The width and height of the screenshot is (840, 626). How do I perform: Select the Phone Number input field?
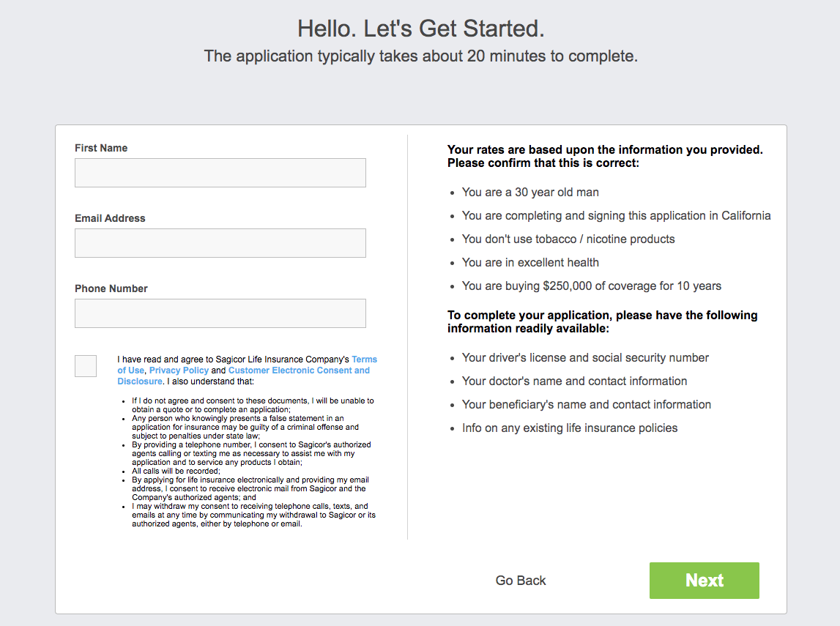(220, 313)
